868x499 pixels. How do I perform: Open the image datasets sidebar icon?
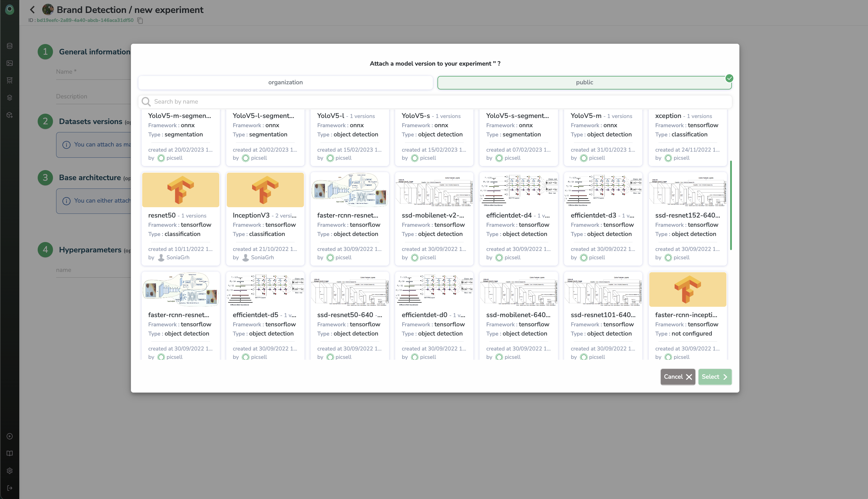pyautogui.click(x=9, y=63)
